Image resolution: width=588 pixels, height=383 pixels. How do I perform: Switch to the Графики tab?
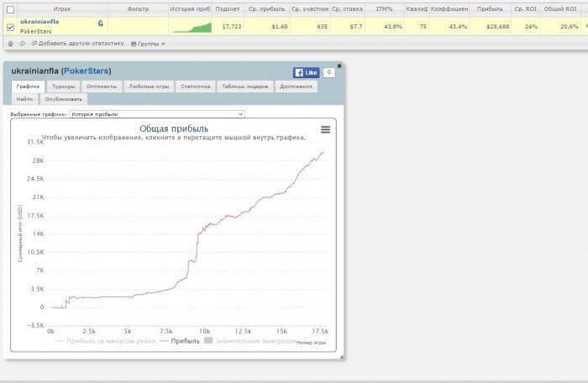[x=28, y=87]
